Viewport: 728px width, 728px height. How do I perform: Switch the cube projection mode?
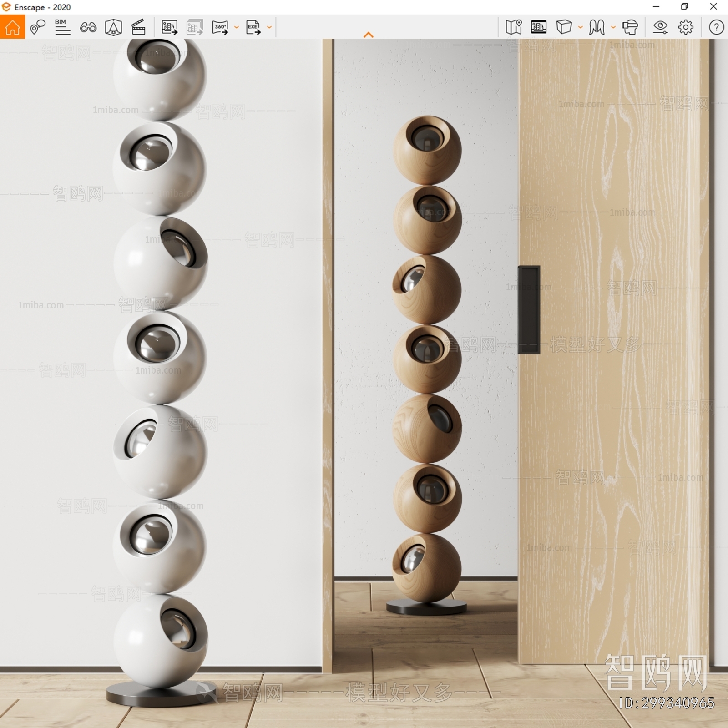coord(564,27)
